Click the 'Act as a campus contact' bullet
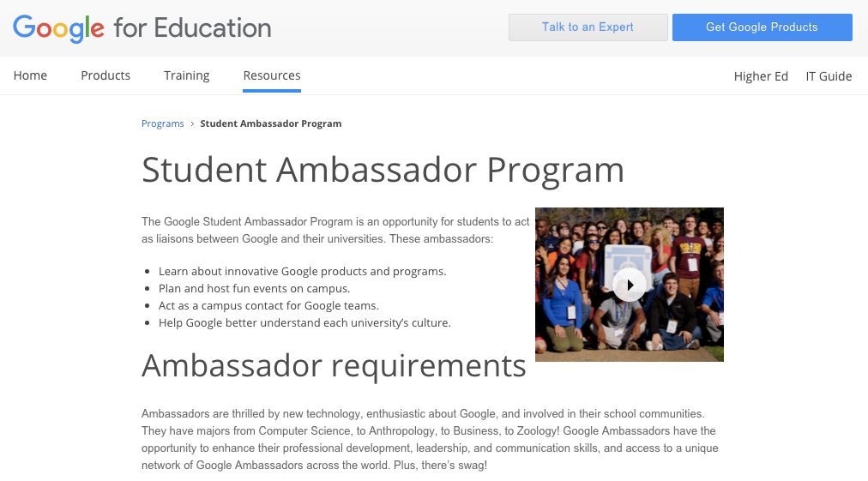This screenshot has width=868, height=481. pos(268,305)
